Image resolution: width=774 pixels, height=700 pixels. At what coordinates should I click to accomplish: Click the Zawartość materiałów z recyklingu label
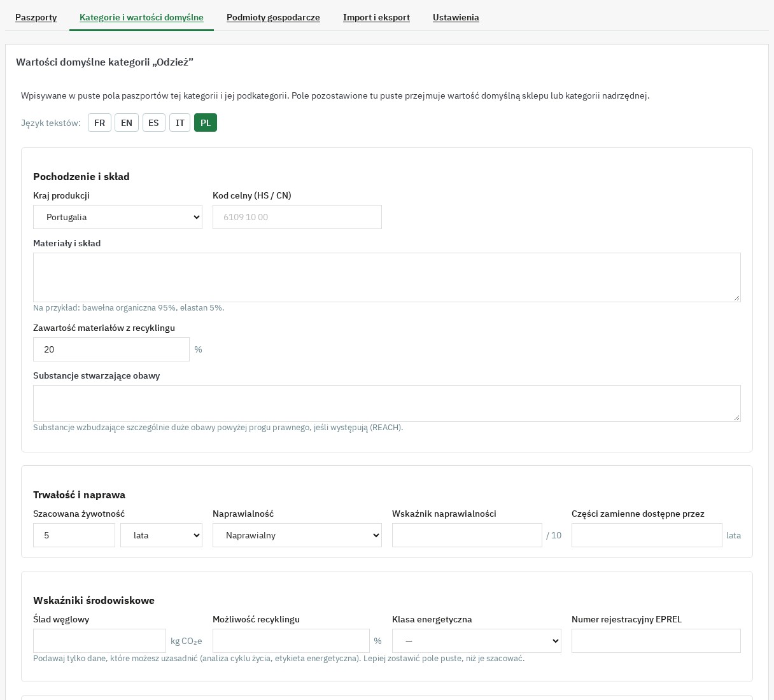click(104, 328)
